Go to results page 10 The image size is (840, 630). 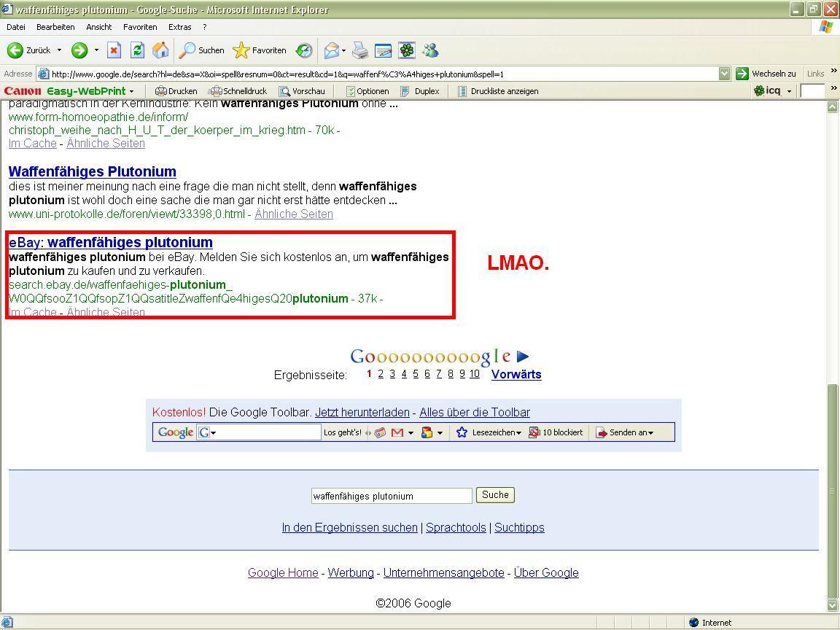click(475, 374)
